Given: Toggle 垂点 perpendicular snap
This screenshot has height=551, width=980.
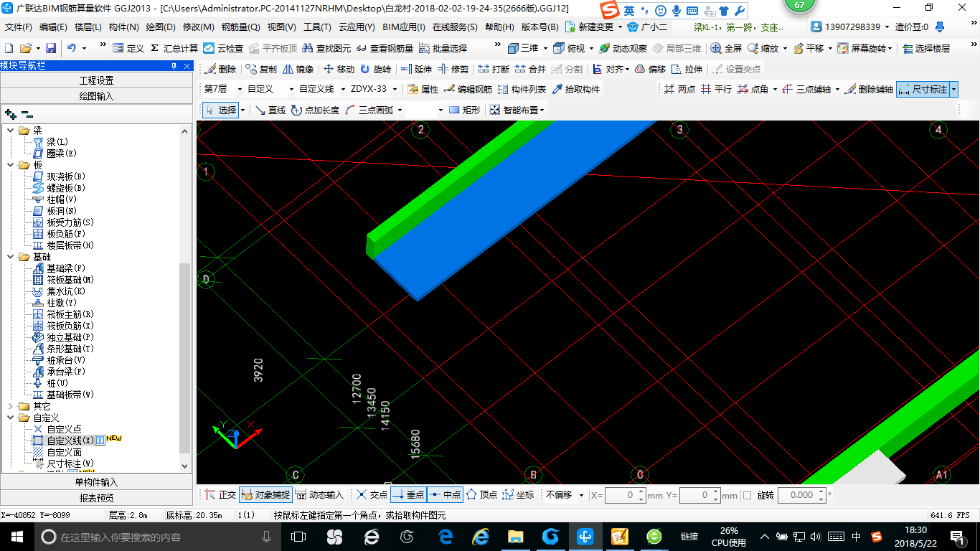Looking at the screenshot, I should 408,495.
